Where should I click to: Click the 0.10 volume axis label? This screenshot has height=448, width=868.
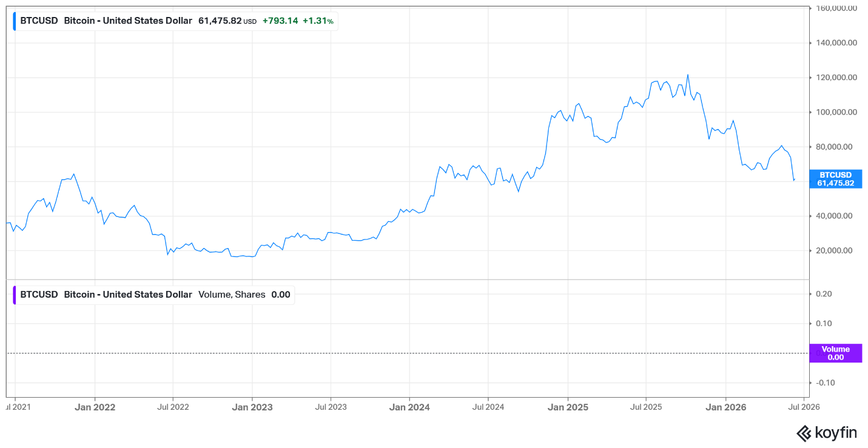point(823,323)
